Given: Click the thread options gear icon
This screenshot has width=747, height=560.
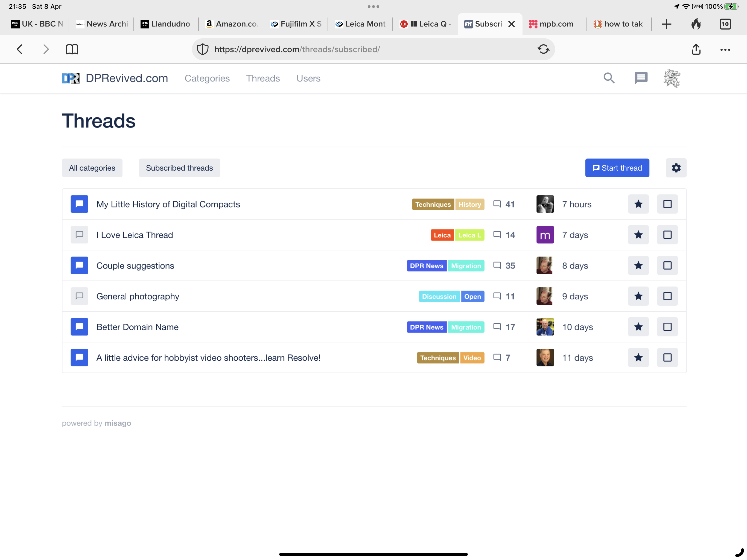Looking at the screenshot, I should click(676, 168).
